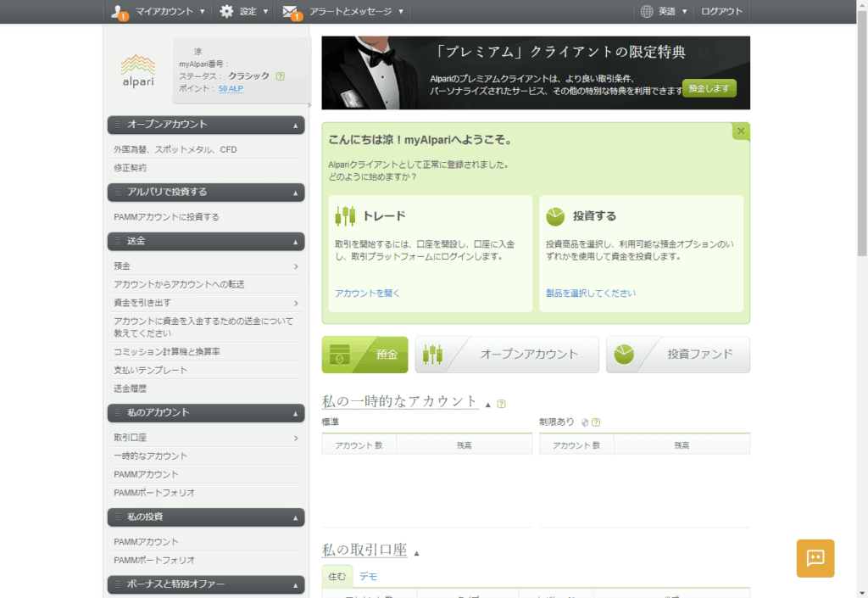
Task: Click the shield icon beside 制限あり
Action: coord(585,422)
